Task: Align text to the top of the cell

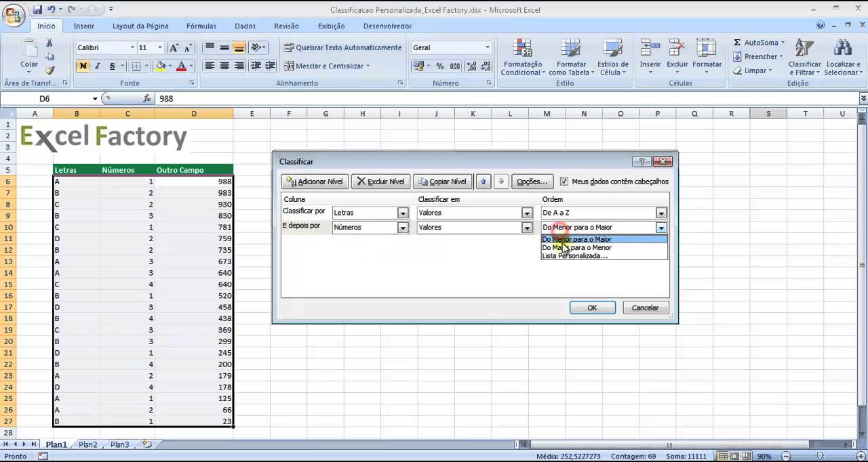Action: 210,47
